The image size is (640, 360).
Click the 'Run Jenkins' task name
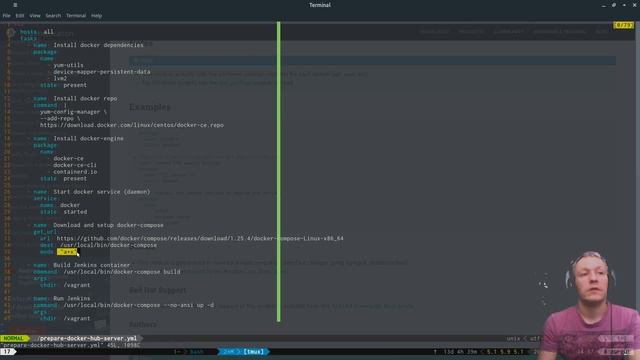pyautogui.click(x=72, y=298)
